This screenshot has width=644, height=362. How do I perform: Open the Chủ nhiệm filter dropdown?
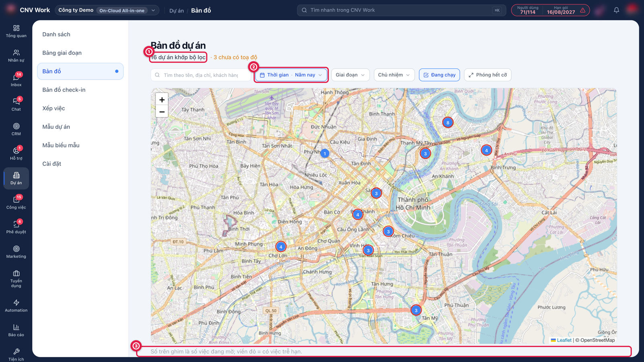tap(394, 75)
